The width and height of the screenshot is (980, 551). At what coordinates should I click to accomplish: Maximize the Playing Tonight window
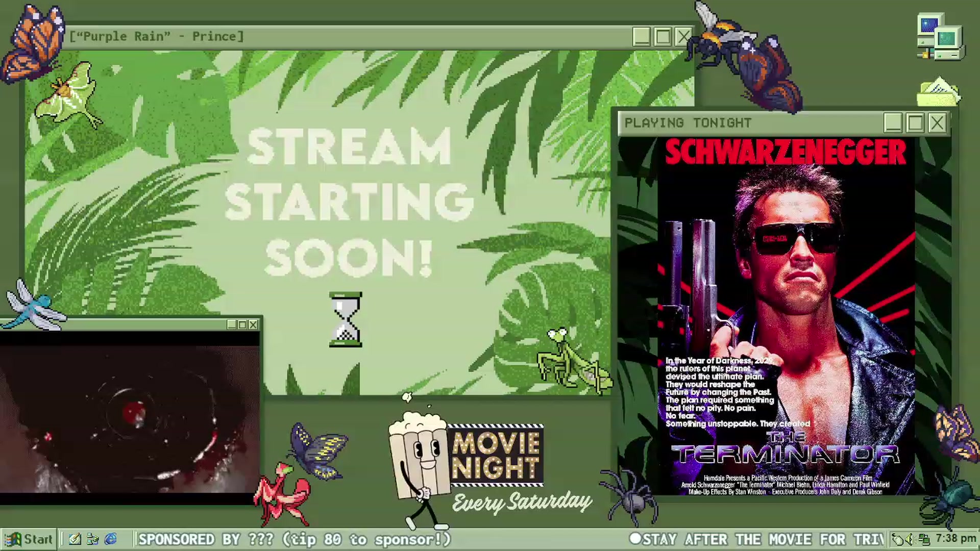point(915,123)
